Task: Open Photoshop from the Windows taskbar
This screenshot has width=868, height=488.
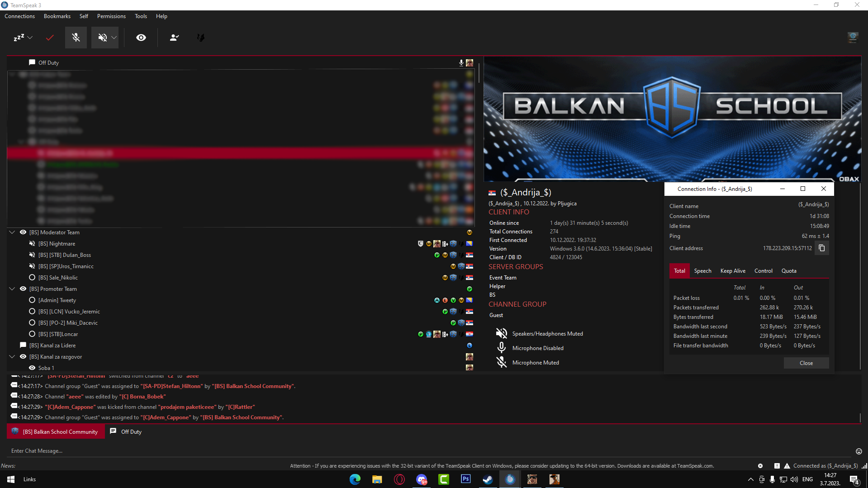Action: [466, 479]
